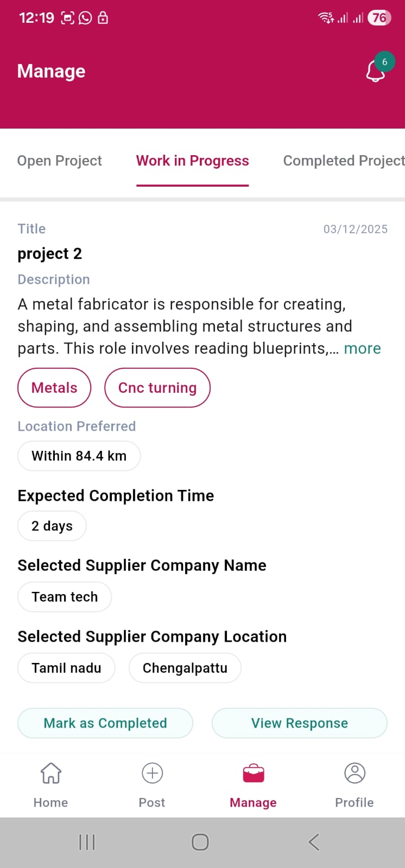
Task: Tap the Chengalpattu location chip
Action: pos(185,668)
